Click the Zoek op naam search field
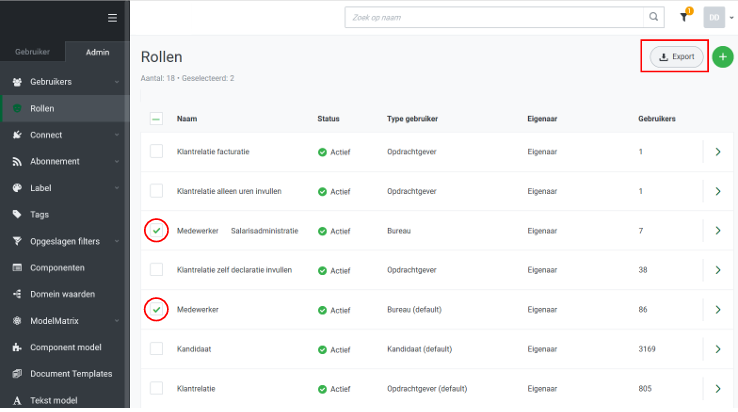This screenshot has width=738, height=412. [x=494, y=17]
